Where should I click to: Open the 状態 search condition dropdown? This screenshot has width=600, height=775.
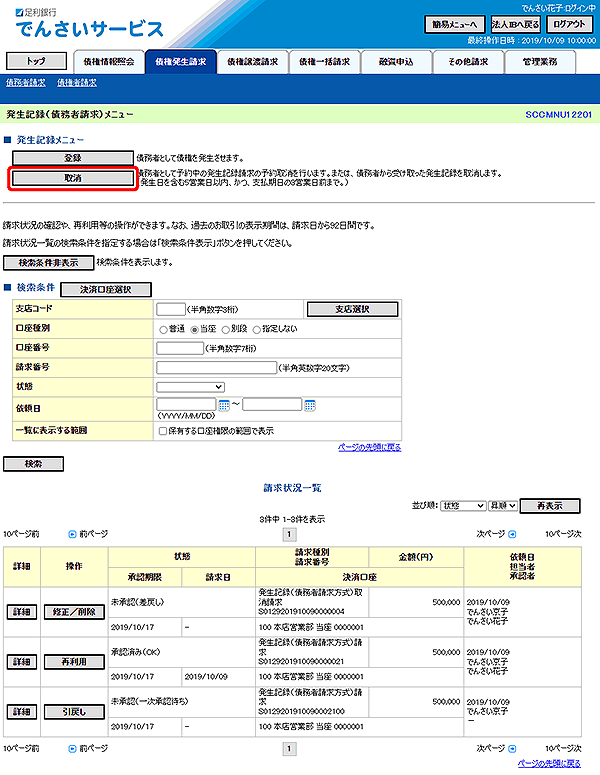click(190, 386)
